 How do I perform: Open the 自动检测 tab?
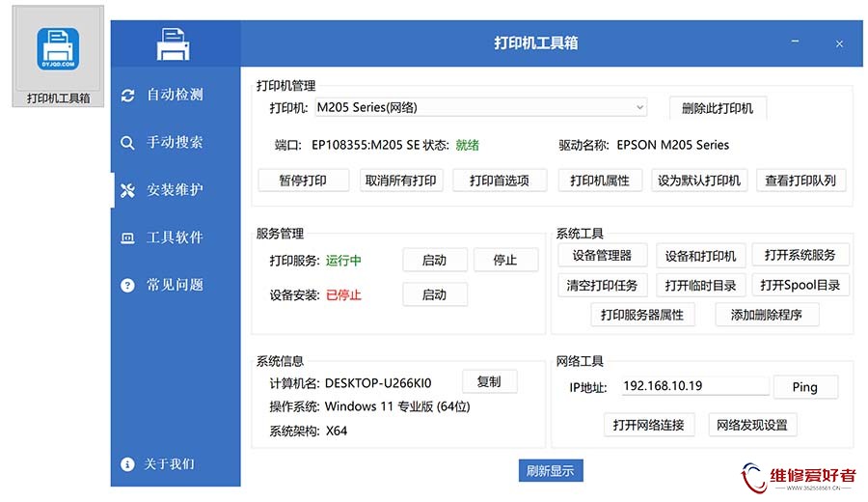tap(175, 95)
